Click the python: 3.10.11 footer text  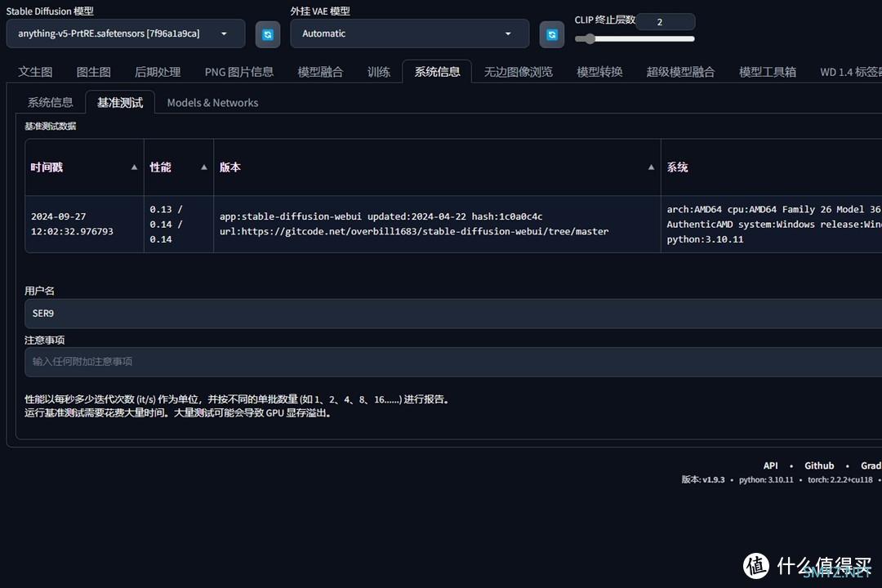pos(766,480)
